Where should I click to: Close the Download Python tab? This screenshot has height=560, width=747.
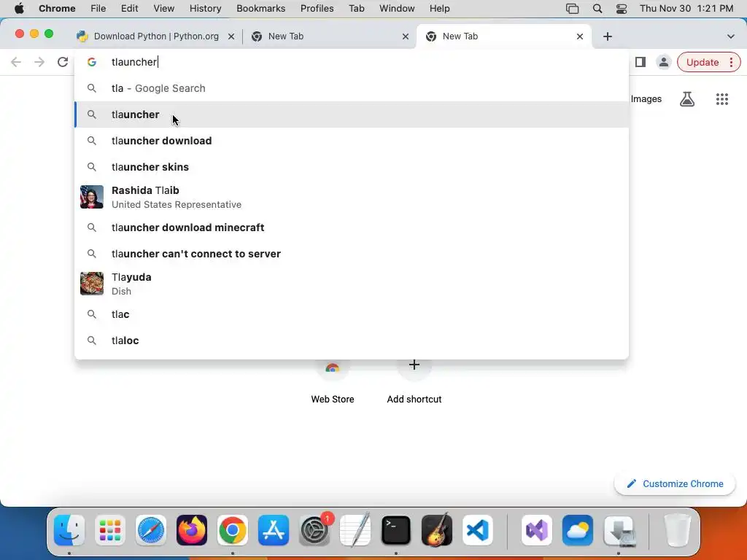coord(231,36)
